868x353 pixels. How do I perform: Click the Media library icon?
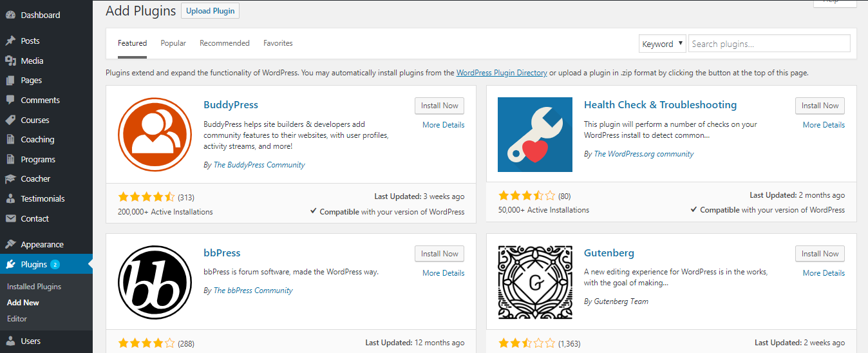click(10, 61)
